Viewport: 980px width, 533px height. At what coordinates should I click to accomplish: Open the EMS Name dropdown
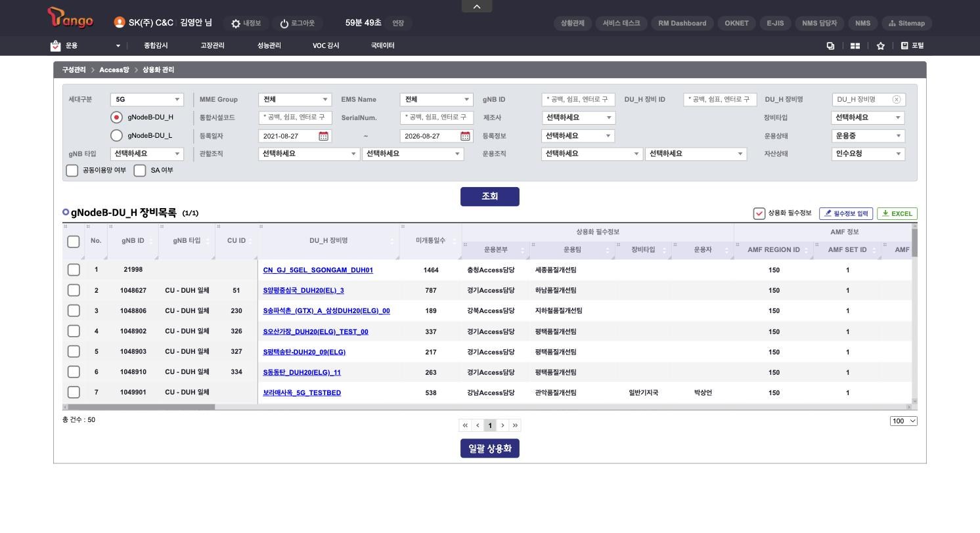[437, 100]
